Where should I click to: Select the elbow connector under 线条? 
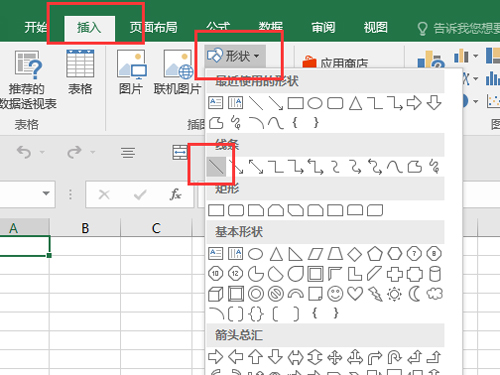tap(276, 167)
